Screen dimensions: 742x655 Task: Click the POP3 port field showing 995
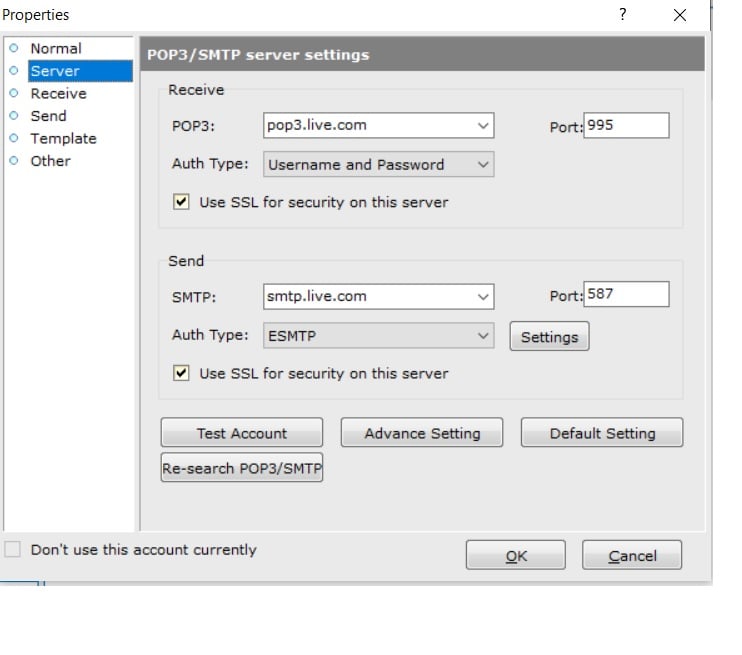pyautogui.click(x=626, y=125)
